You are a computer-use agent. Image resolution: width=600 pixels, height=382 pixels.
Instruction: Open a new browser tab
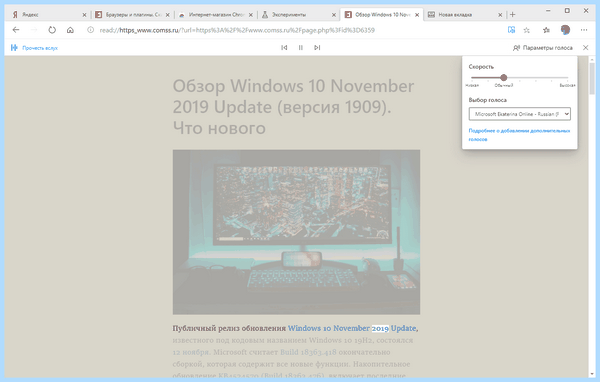coord(513,15)
